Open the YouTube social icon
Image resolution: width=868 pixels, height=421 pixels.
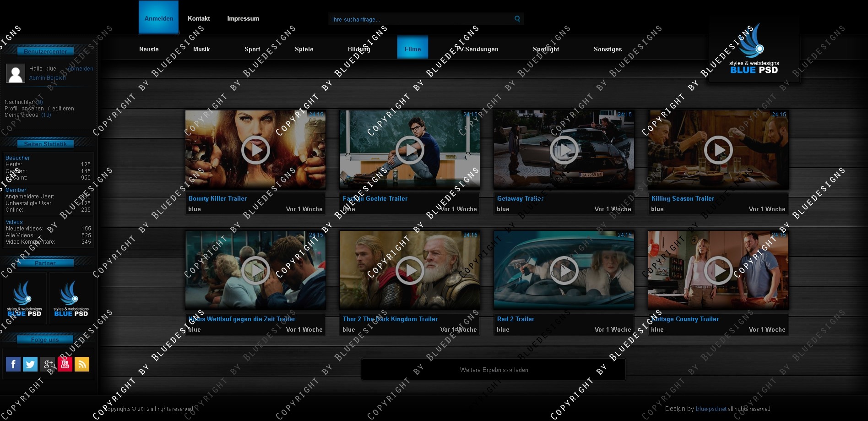[x=65, y=364]
